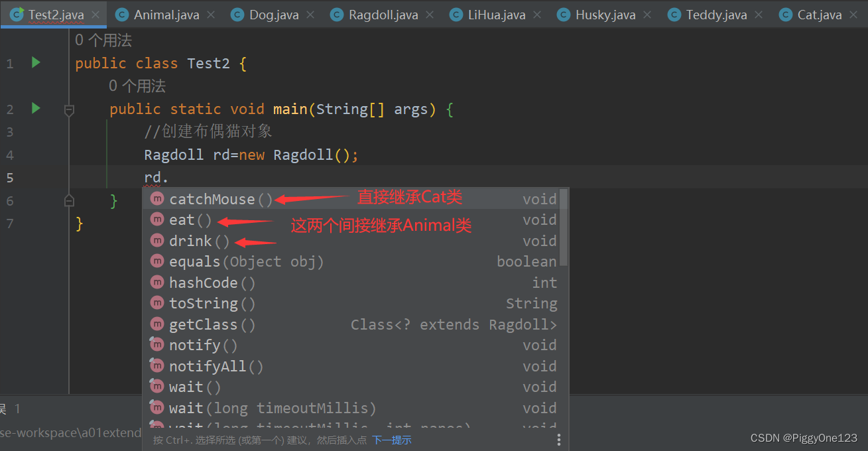Viewport: 868px width, 451px height.
Task: Close the Test2.java tab
Action: [95, 15]
